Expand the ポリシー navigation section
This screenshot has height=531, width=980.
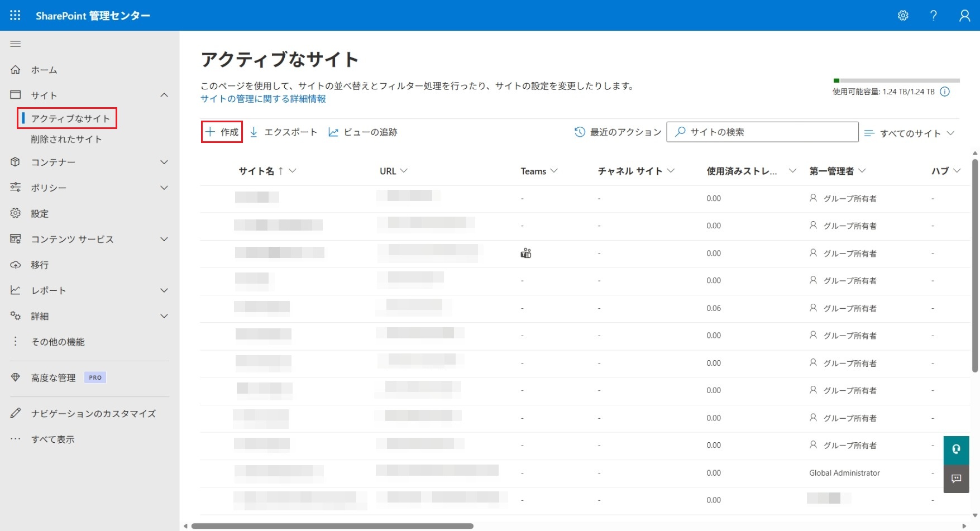tap(164, 188)
